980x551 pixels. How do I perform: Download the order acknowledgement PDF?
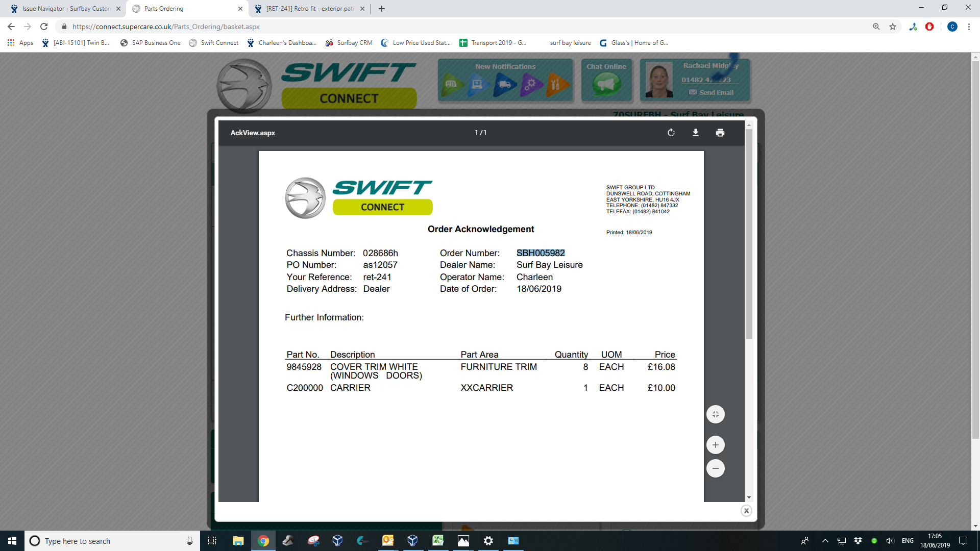(x=695, y=133)
